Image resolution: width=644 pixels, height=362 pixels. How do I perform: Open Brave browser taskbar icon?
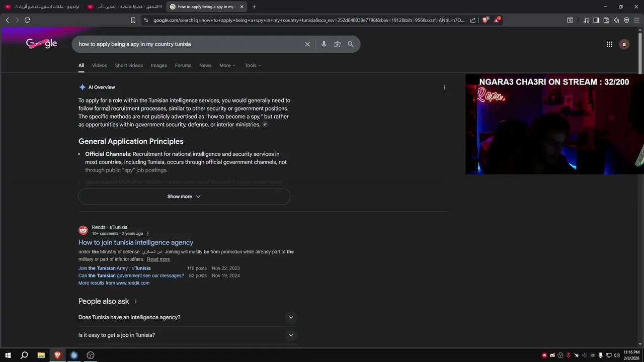pos(57,355)
